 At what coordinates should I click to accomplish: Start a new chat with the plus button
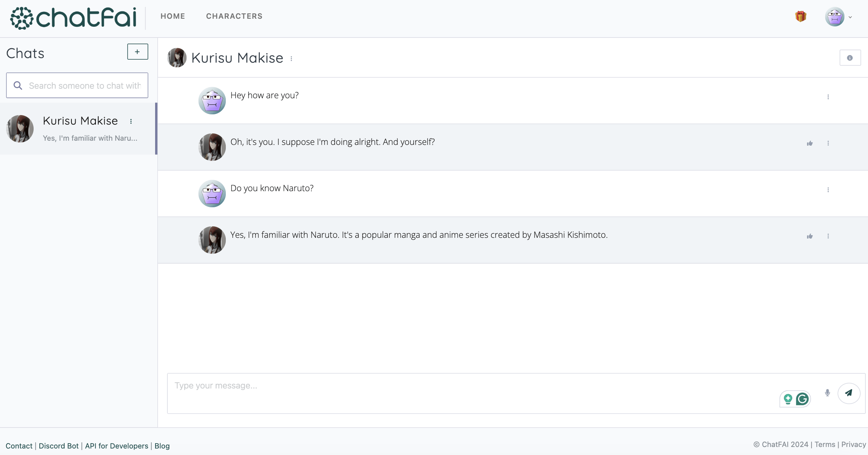point(137,52)
